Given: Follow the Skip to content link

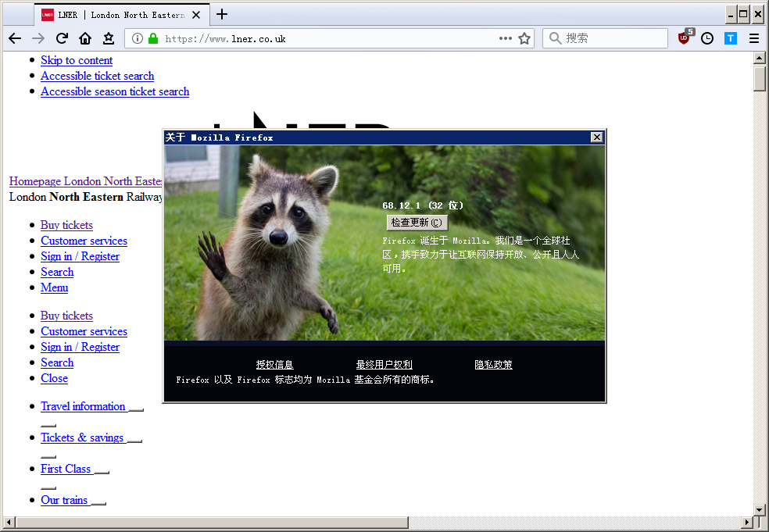Looking at the screenshot, I should [77, 60].
